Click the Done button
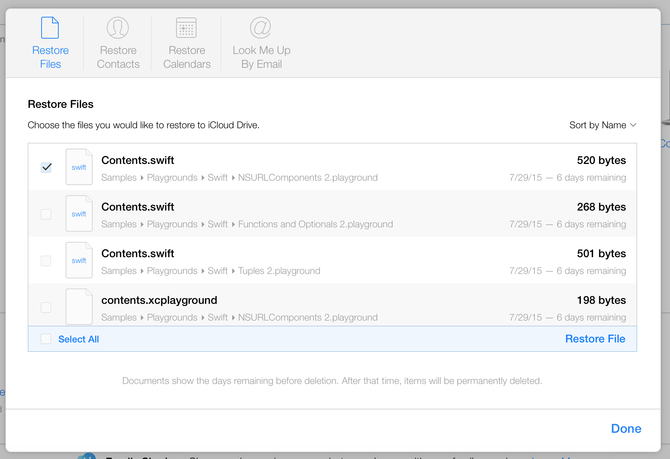This screenshot has width=670, height=459. [626, 429]
